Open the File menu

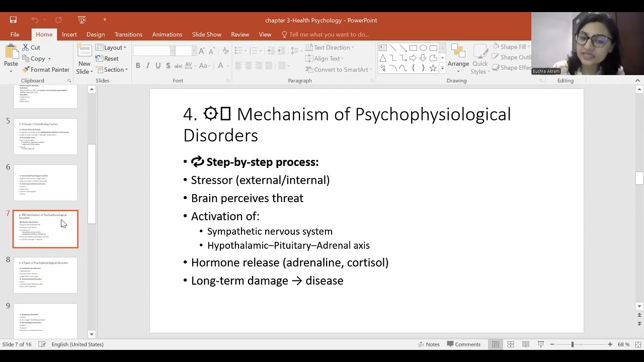click(15, 34)
